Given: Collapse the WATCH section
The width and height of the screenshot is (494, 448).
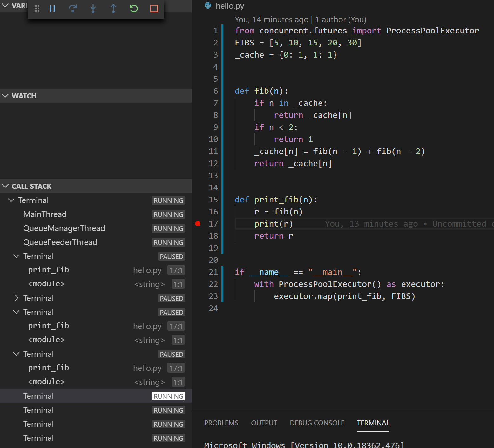Looking at the screenshot, I should click(x=5, y=96).
